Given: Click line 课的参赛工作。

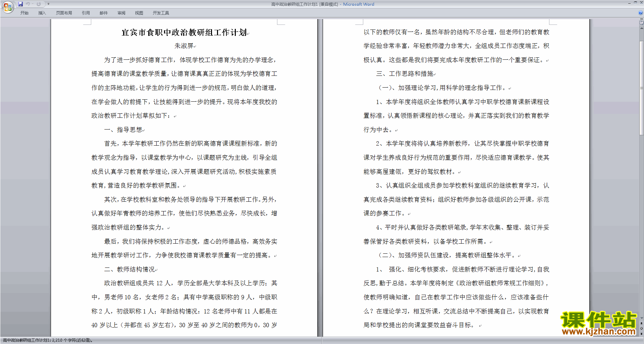Looking at the screenshot, I should [x=385, y=213].
